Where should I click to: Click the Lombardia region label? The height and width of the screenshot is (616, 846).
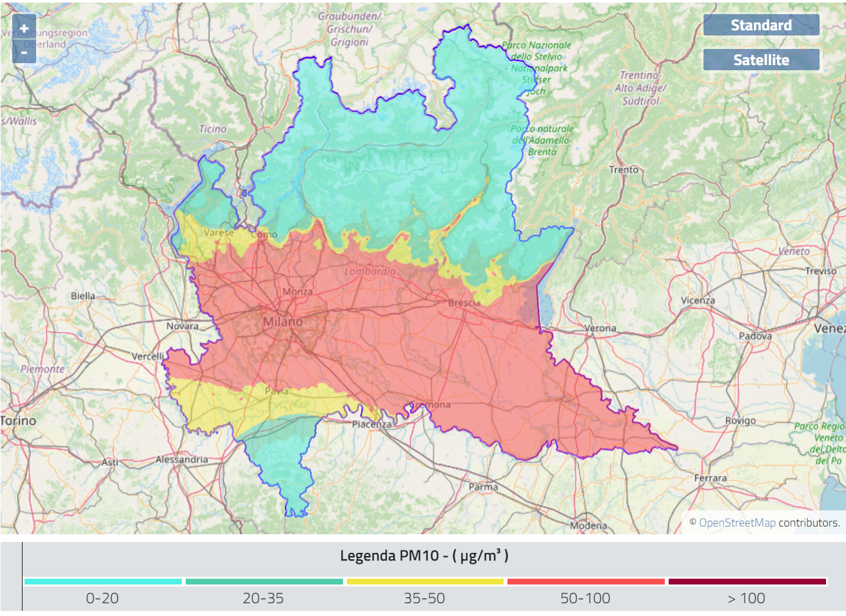coord(369,271)
